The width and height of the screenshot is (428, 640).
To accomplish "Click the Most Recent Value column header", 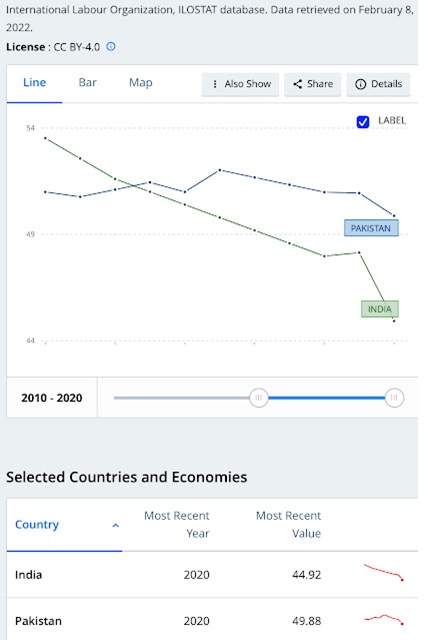I will [x=288, y=524].
